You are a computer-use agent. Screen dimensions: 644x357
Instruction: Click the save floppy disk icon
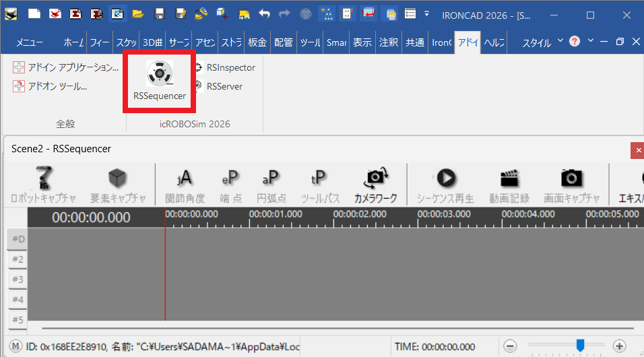tap(160, 14)
